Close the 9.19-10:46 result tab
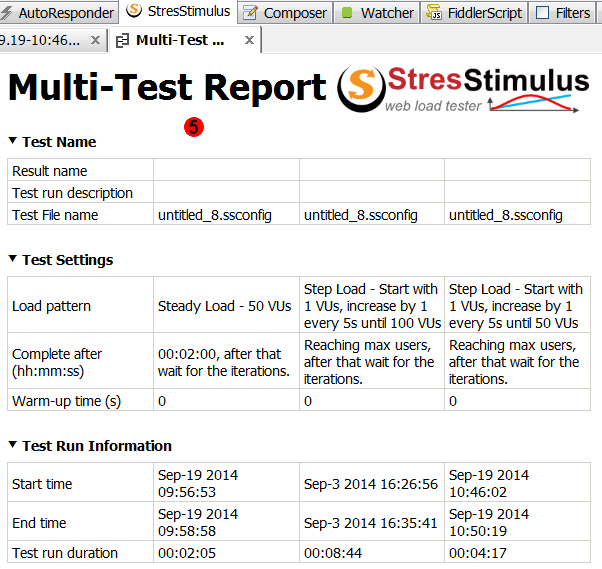 tap(95, 40)
